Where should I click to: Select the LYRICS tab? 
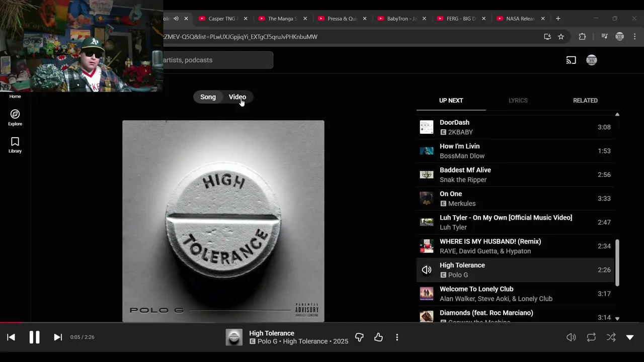click(x=518, y=101)
